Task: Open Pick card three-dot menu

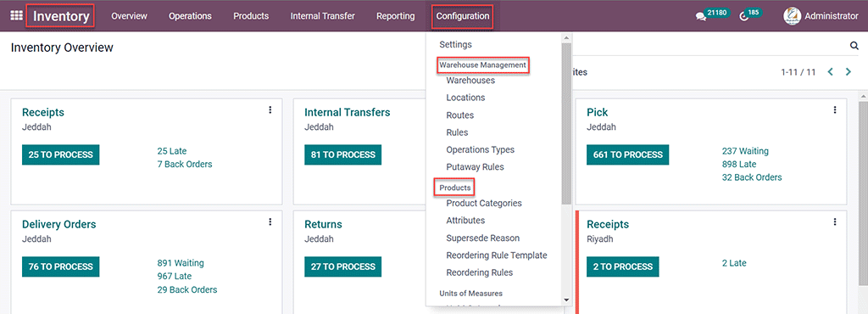Action: coord(835,110)
